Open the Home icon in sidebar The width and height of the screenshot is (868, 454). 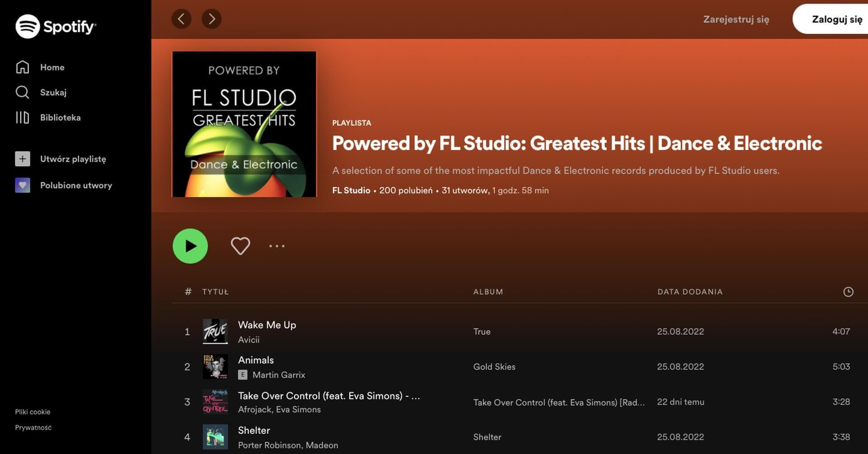[22, 67]
